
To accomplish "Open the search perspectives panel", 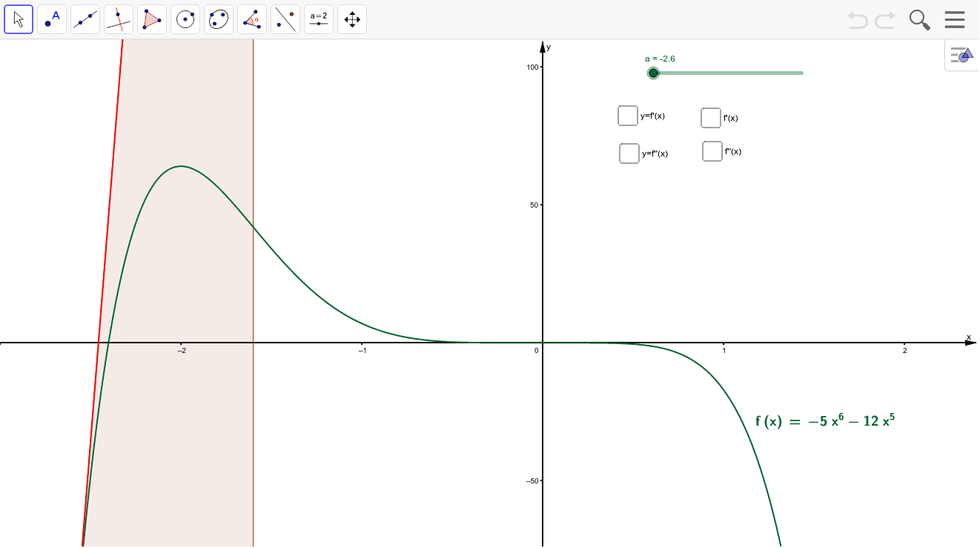I will coord(919,19).
